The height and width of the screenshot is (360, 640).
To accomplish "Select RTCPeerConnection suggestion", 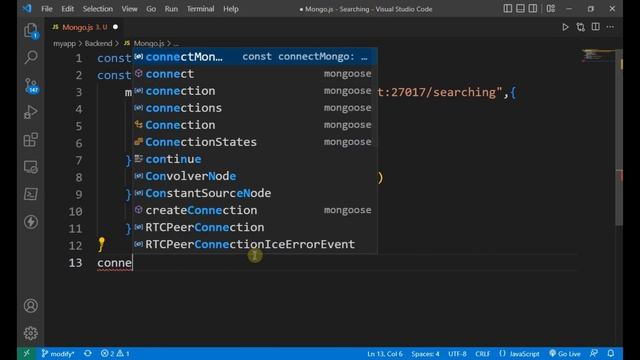I will [255, 227].
